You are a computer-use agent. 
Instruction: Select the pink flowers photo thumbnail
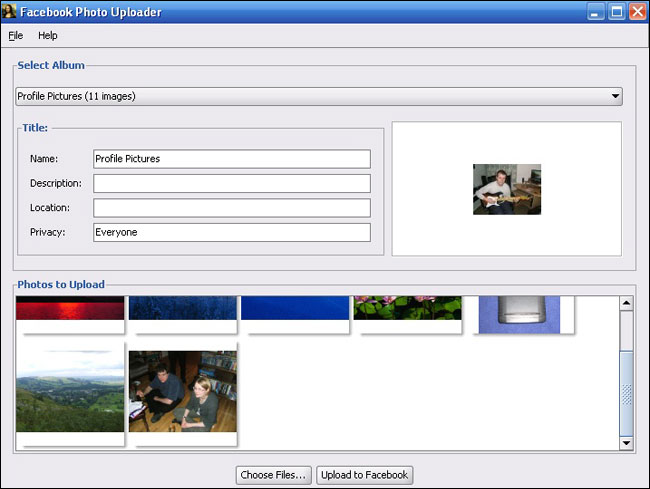(407, 308)
